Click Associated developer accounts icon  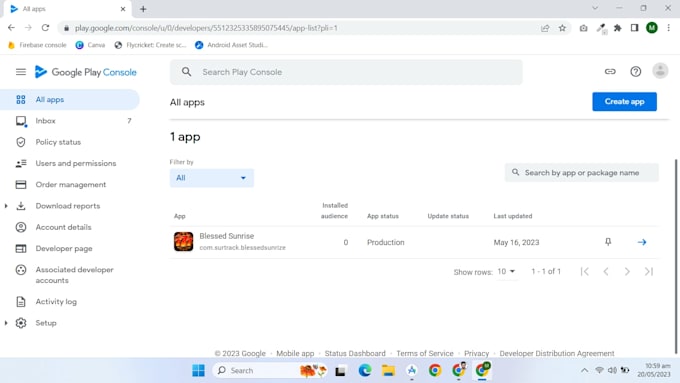click(21, 270)
